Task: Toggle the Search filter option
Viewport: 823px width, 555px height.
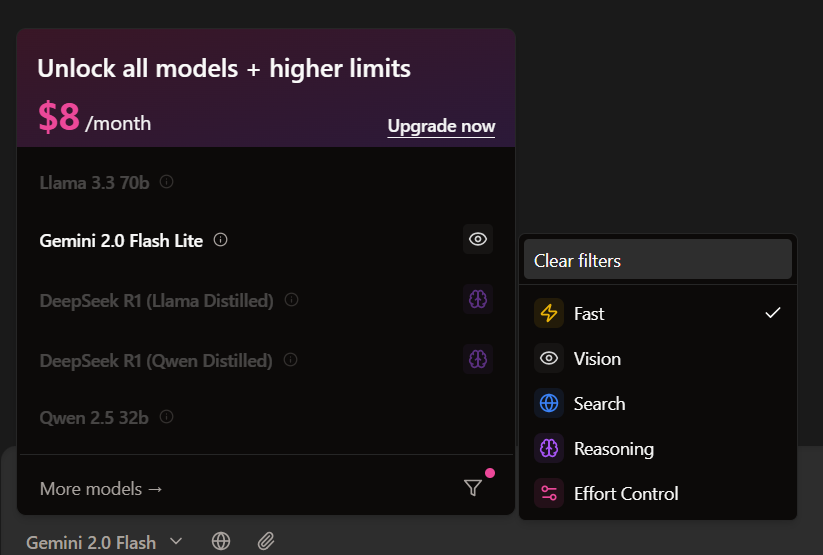Action: pos(657,403)
